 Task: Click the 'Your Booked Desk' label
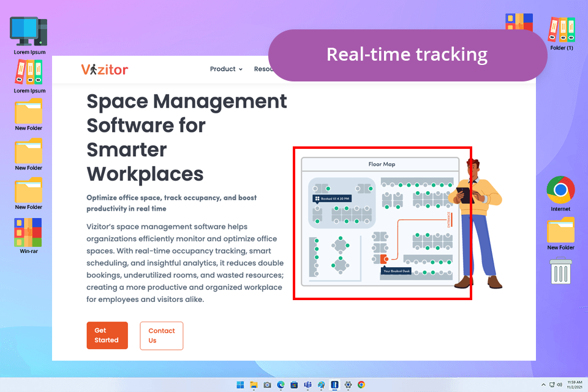(x=396, y=271)
